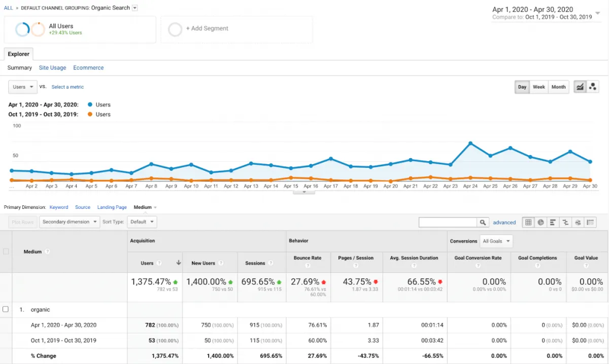
Task: Select the motion chart icon
Action: click(x=592, y=87)
